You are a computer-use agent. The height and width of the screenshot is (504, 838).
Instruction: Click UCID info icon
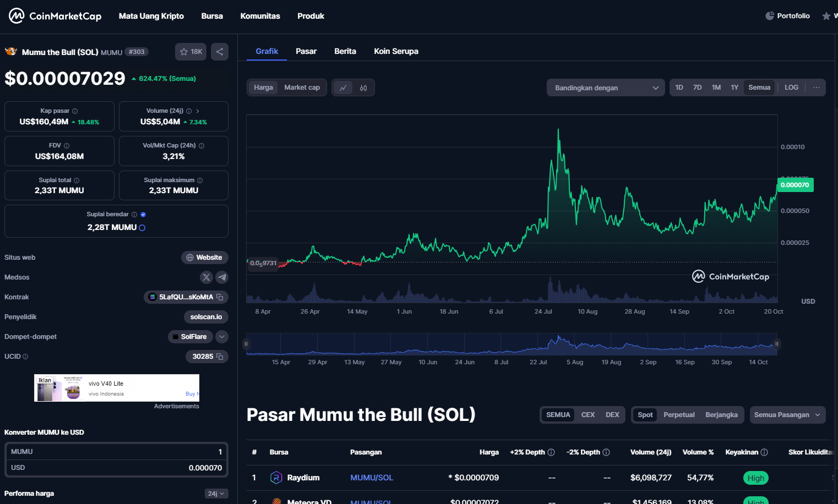coord(25,357)
